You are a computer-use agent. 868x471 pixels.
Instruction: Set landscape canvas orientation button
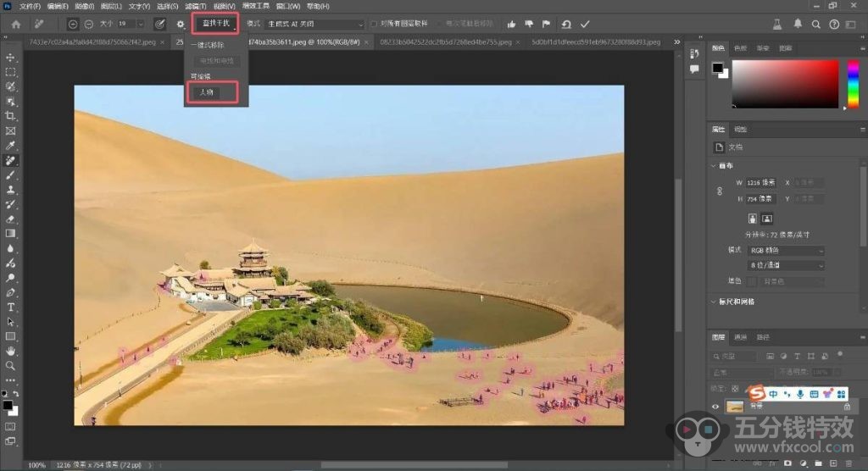[766, 219]
